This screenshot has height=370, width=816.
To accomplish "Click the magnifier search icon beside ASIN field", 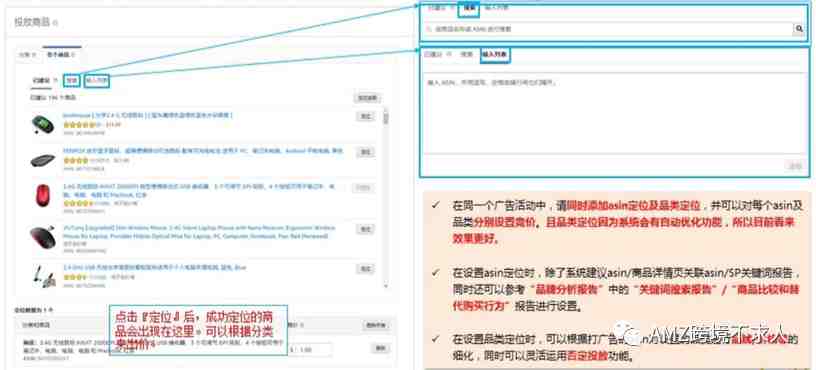I will 799,29.
